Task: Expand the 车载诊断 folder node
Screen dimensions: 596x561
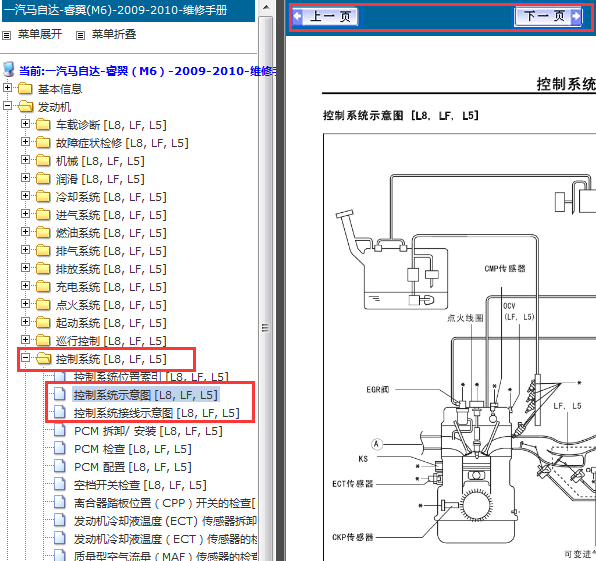Action: (x=25, y=124)
